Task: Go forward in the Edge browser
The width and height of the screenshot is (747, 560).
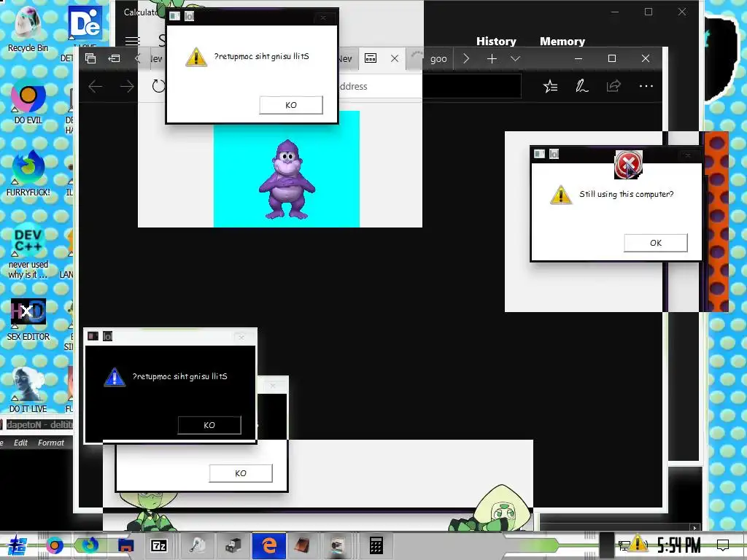Action: 127,86
